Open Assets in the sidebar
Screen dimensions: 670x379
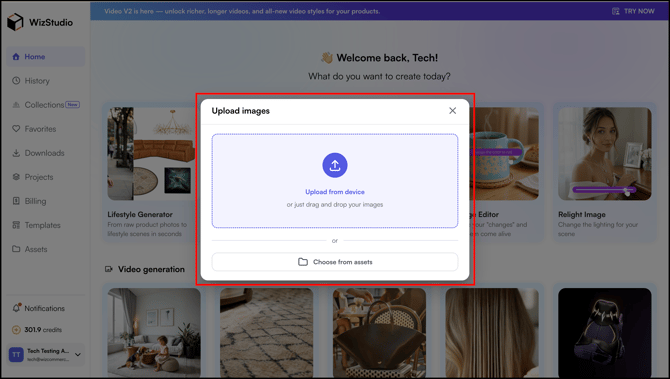point(46,249)
